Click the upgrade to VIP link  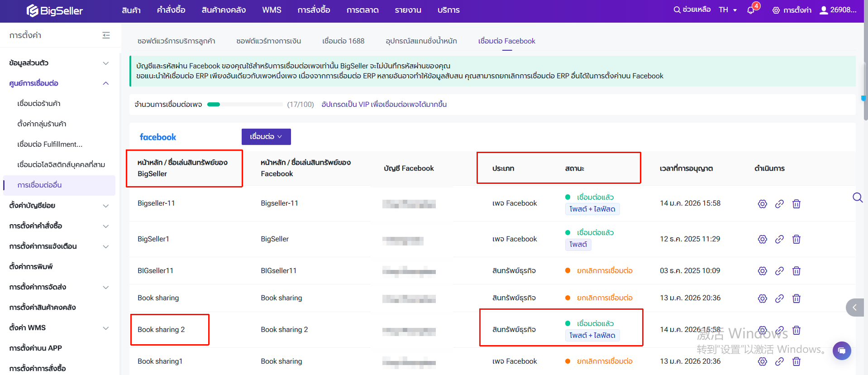pos(384,105)
